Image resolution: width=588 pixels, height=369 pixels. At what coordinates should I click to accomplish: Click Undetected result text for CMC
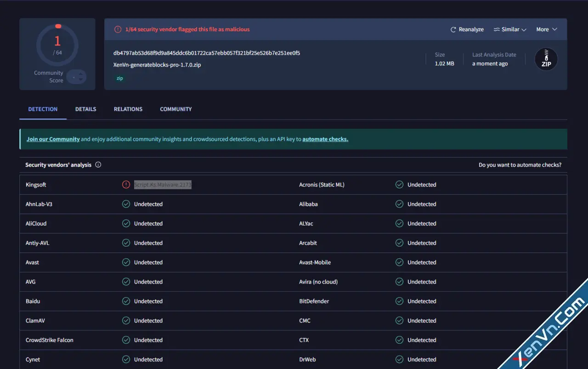coord(422,320)
